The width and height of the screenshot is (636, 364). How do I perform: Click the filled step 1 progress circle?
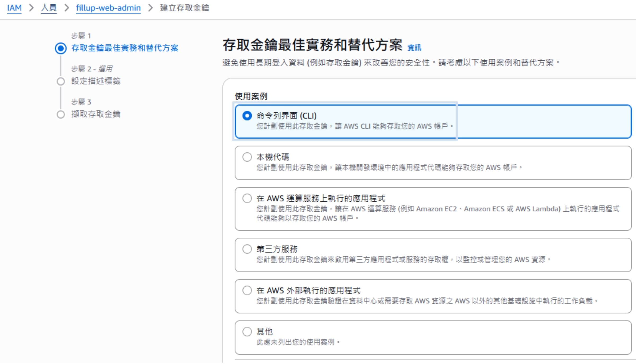[x=61, y=48]
